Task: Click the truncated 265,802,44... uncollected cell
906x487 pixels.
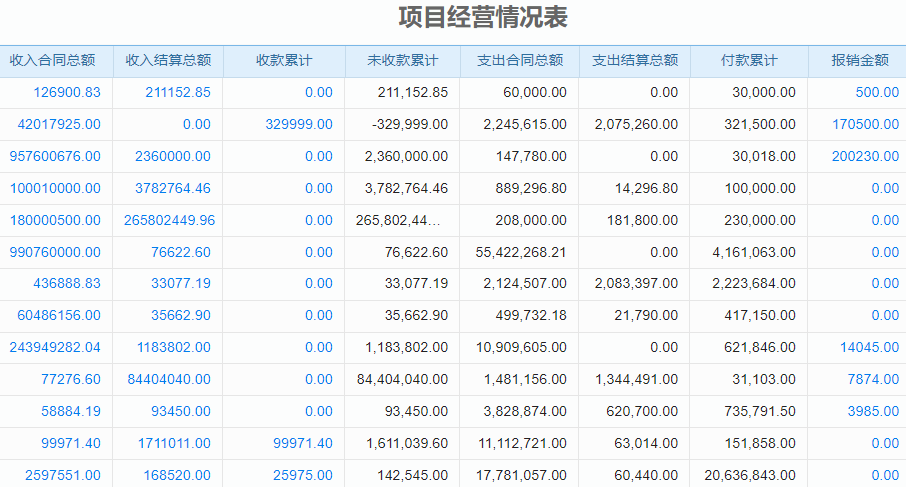Action: [401, 221]
